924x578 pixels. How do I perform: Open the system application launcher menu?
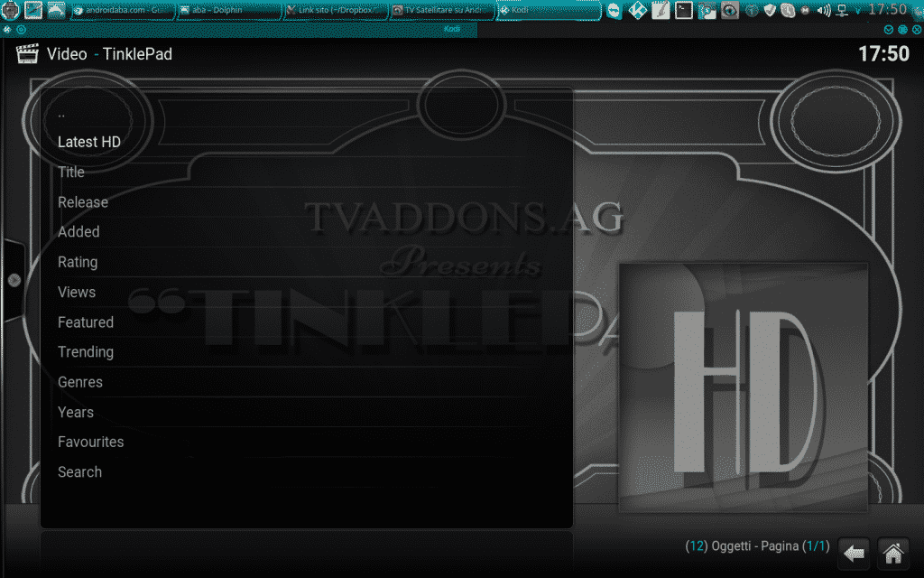point(10,10)
